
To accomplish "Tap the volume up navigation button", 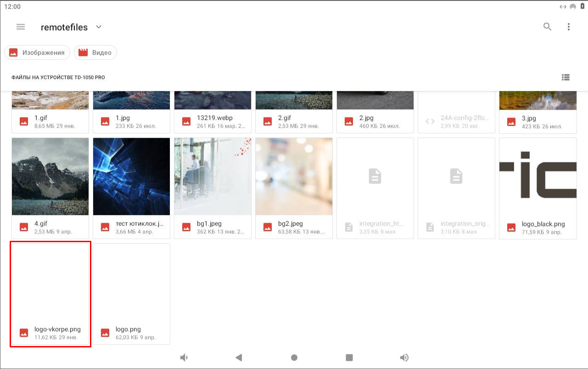I will pos(404,358).
